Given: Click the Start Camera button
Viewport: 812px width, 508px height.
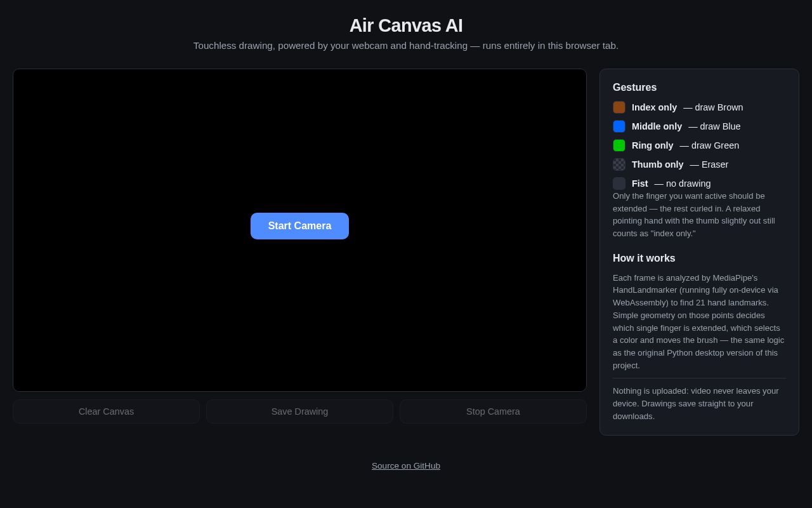Looking at the screenshot, I should [x=299, y=226].
